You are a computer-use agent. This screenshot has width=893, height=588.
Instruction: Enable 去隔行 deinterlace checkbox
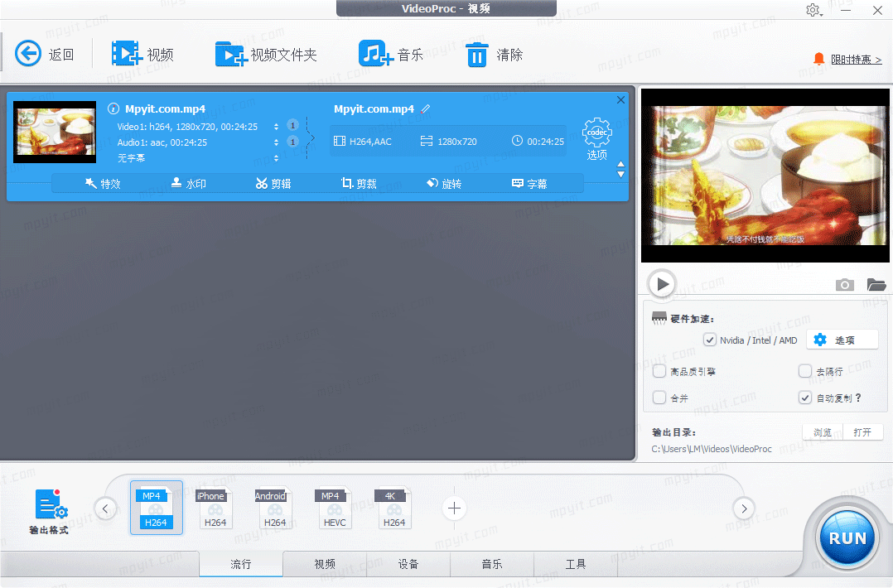click(x=804, y=371)
